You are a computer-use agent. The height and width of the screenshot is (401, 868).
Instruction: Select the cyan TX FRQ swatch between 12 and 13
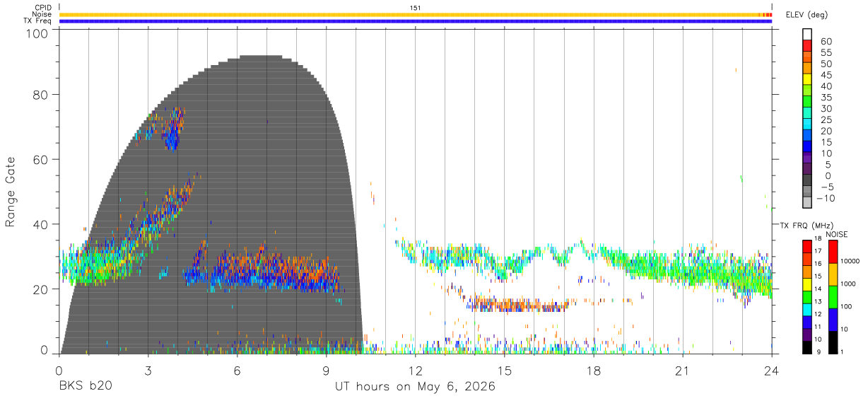(807, 308)
